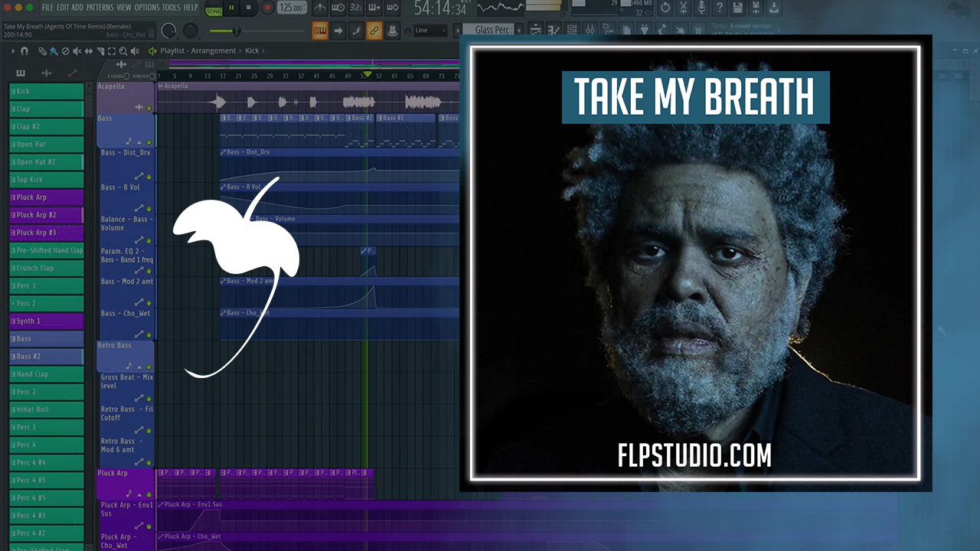
Task: Open the Line snap dropdown
Action: click(x=430, y=31)
